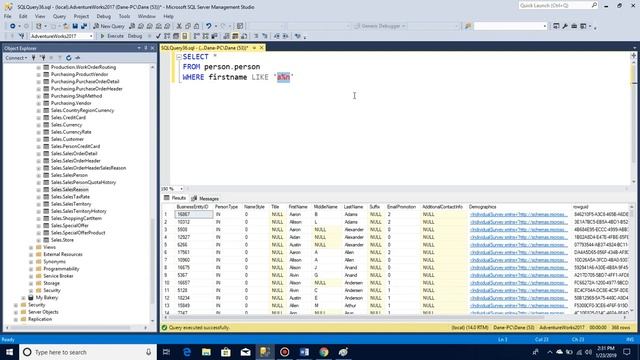The height and width of the screenshot is (360, 640).
Task: Click the Change Connection icon beside database dropdown
Action: [x=21, y=36]
